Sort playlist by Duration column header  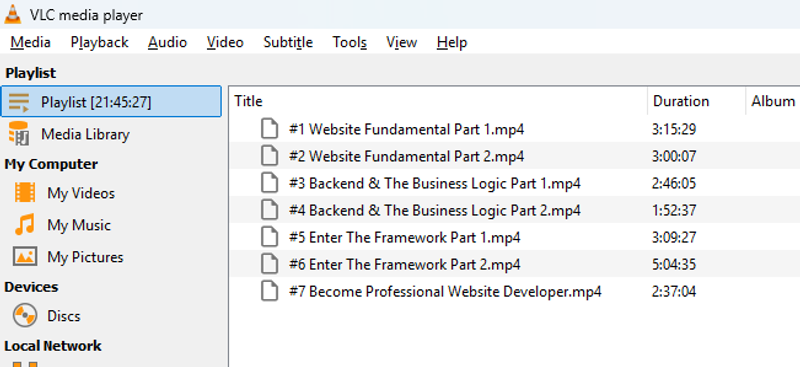(696, 101)
